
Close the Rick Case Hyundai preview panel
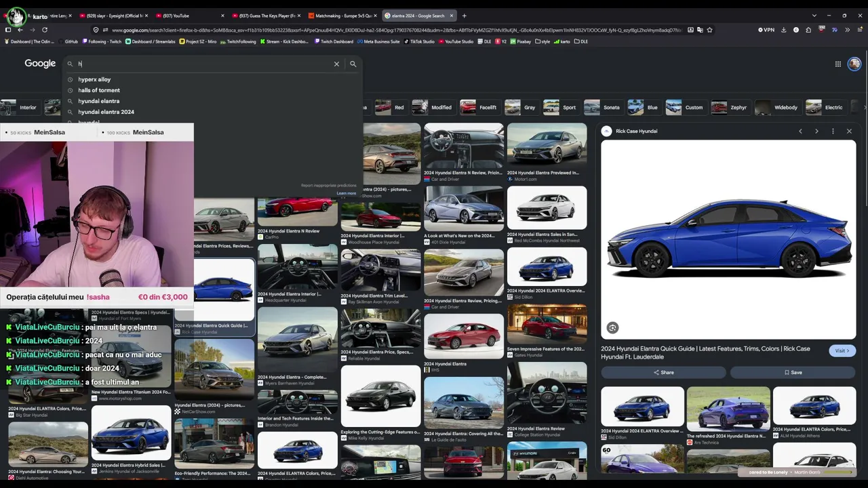(849, 131)
